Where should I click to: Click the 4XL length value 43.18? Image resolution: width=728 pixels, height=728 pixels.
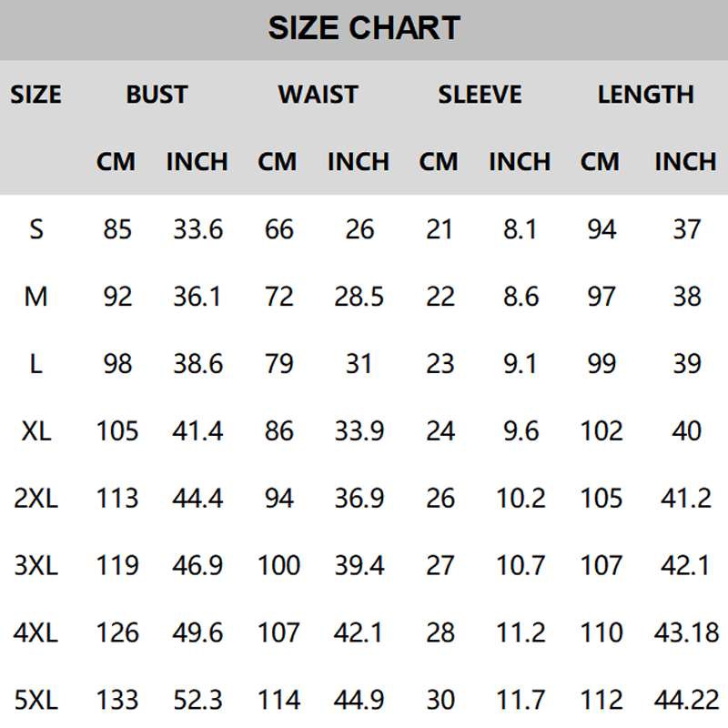(x=686, y=632)
